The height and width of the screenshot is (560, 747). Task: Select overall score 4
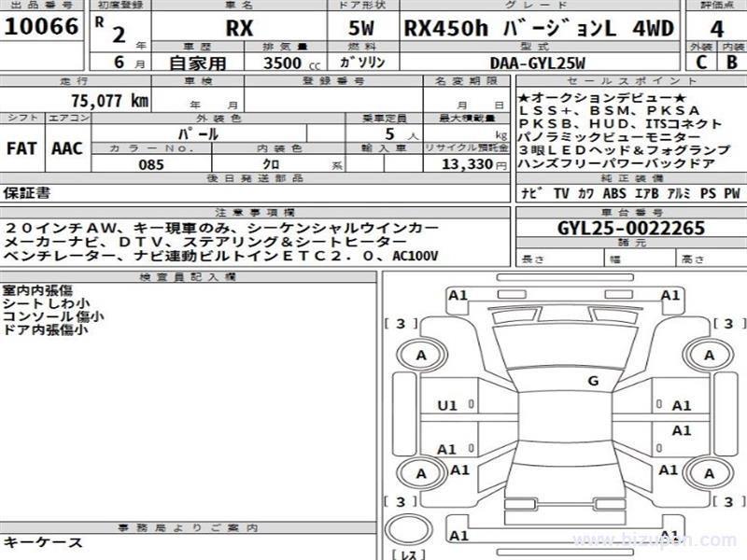point(716,30)
